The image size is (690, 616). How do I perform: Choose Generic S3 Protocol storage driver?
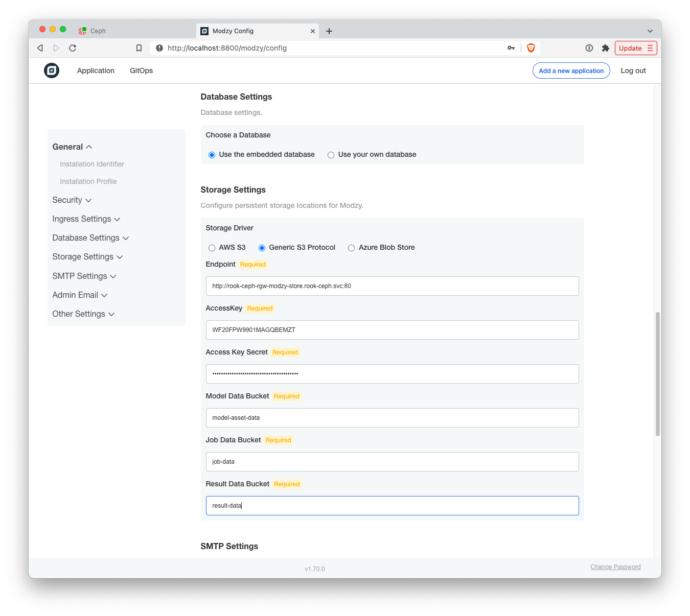[x=262, y=248]
